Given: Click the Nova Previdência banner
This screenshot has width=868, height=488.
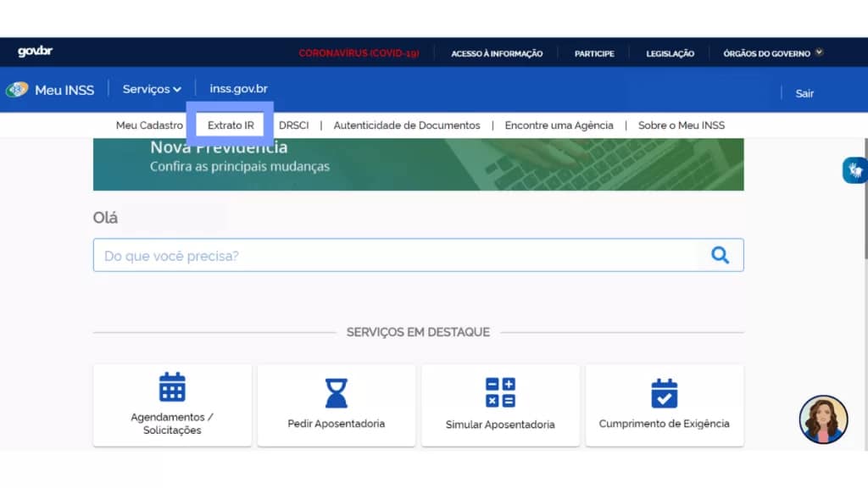Looking at the screenshot, I should [419, 164].
